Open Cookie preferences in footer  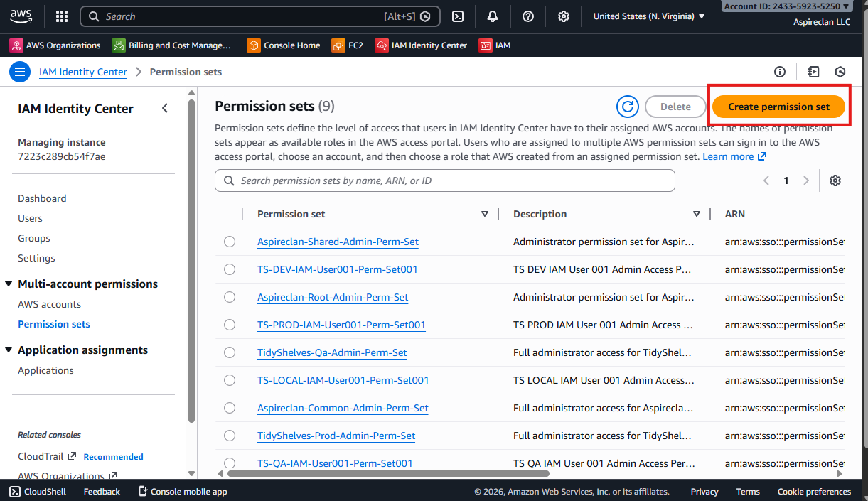coord(814,491)
